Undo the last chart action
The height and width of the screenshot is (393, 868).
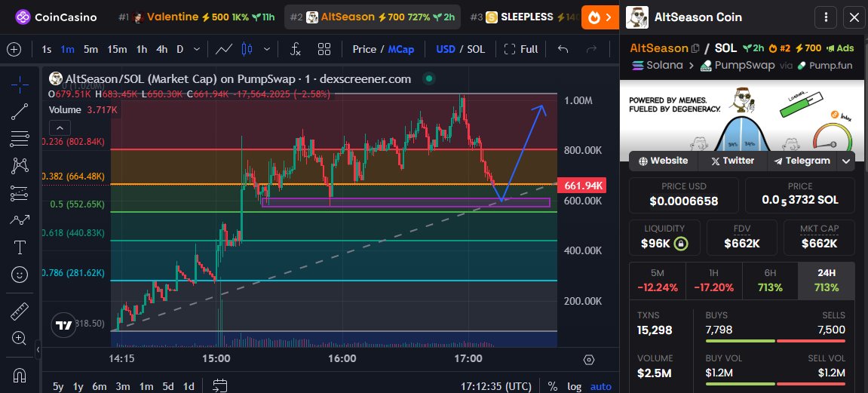point(563,49)
